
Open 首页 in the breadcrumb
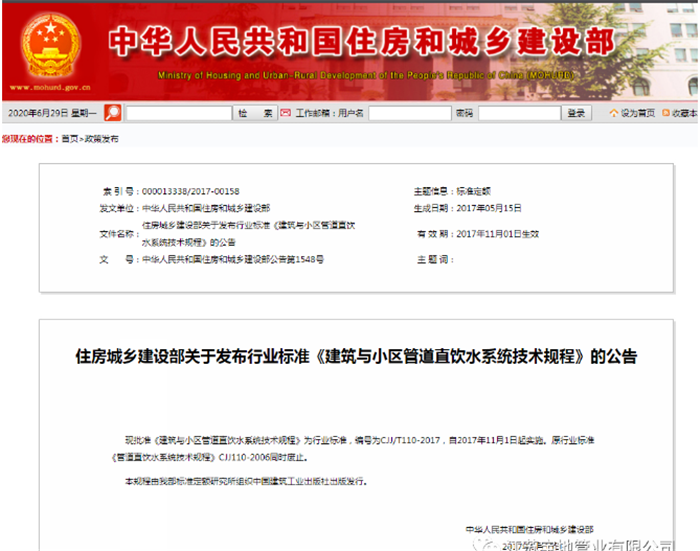coord(70,139)
